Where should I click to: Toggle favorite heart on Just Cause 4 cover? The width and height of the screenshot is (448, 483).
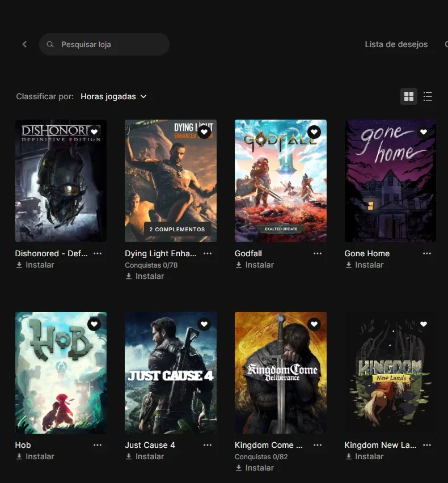(x=204, y=324)
